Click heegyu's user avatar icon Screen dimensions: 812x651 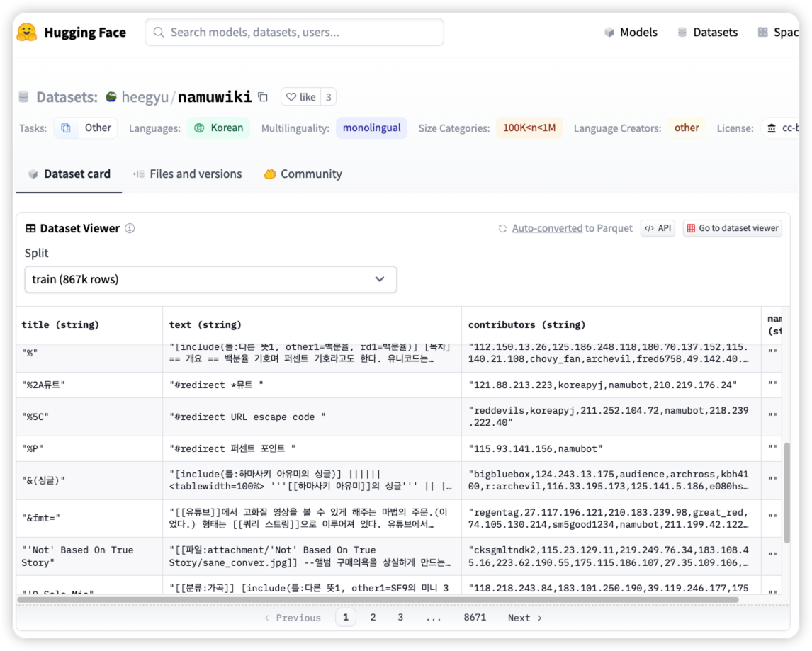pyautogui.click(x=111, y=96)
